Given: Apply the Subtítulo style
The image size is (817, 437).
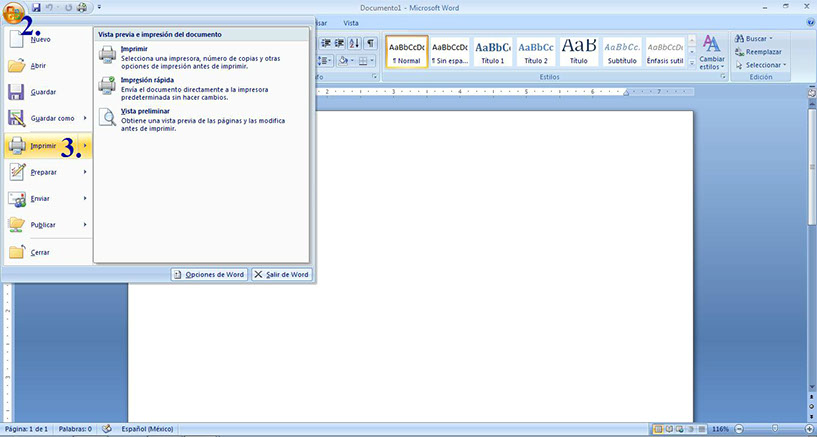Looking at the screenshot, I should pos(622,52).
